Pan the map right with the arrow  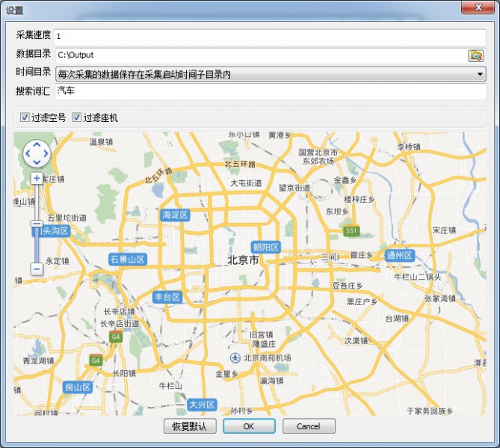tap(46, 153)
